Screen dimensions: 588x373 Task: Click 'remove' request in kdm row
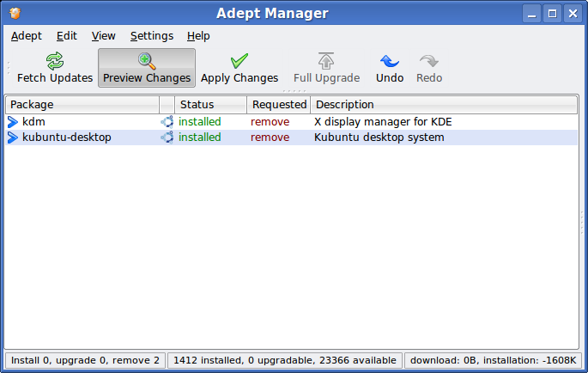tap(270, 122)
